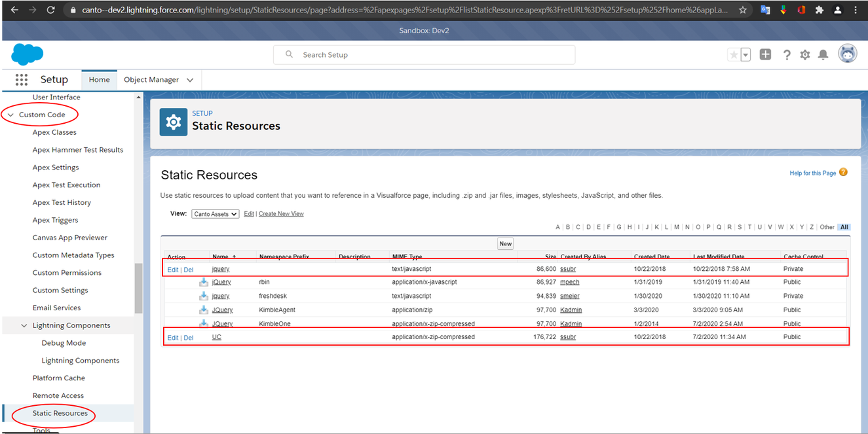Click the sidebar vertical scrollbar
This screenshot has width=868, height=434.
click(138, 288)
